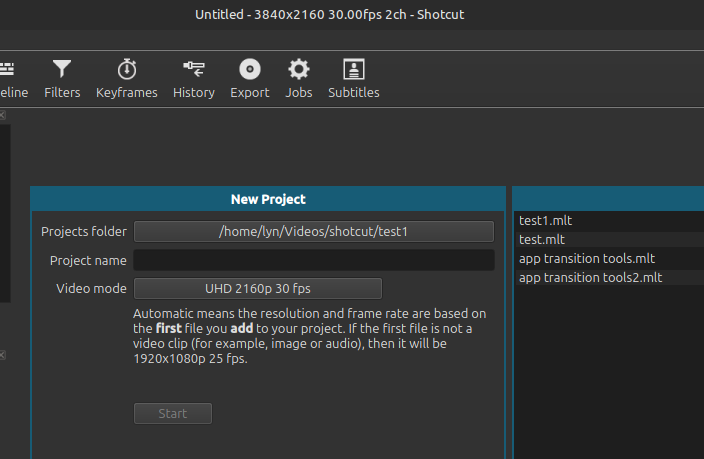
Task: Select app transition tools2.mlt project
Action: pos(590,278)
